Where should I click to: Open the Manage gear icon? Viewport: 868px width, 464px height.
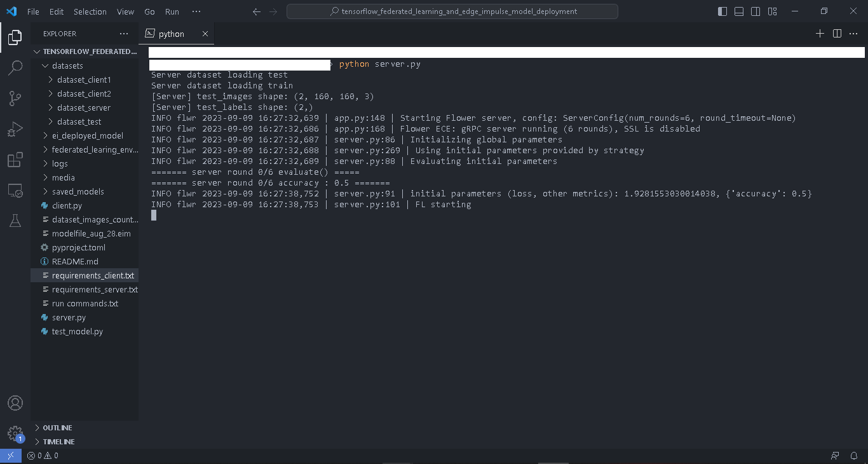[15, 433]
